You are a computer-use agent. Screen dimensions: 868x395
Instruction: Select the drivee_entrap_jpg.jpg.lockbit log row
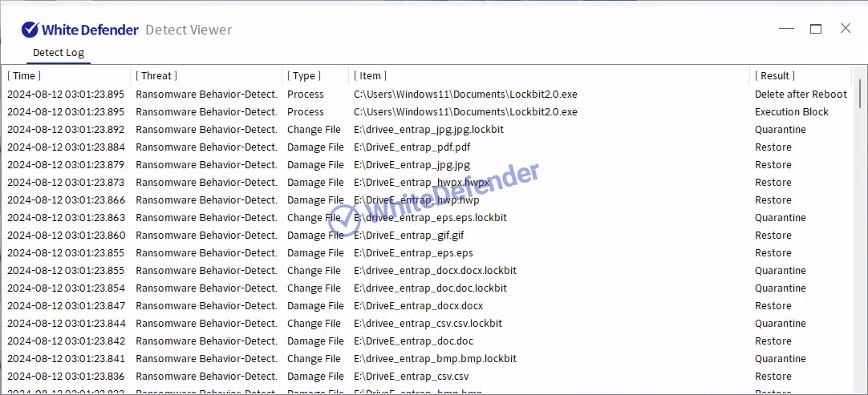[428, 130]
